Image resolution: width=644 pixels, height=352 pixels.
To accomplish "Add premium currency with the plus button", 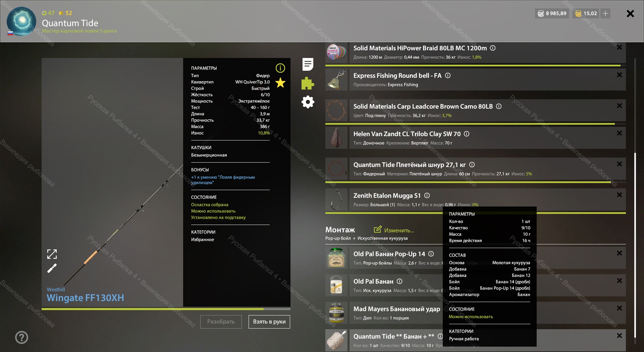I will pyautogui.click(x=605, y=13).
